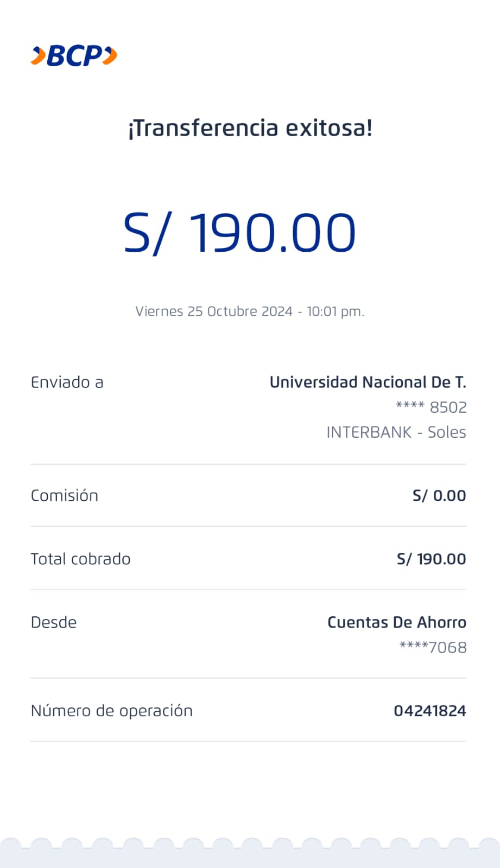Image resolution: width=500 pixels, height=868 pixels.
Task: Click the Total cobrado label
Action: pos(80,559)
